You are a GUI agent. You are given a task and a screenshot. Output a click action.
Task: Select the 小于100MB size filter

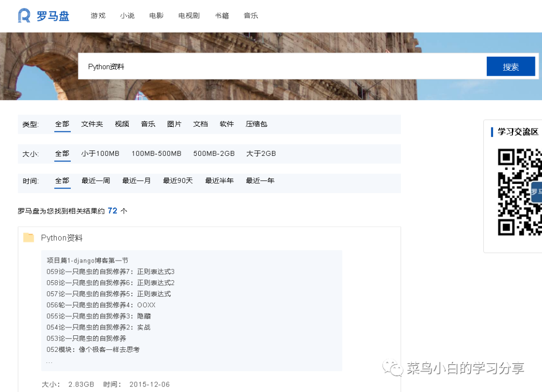point(100,153)
